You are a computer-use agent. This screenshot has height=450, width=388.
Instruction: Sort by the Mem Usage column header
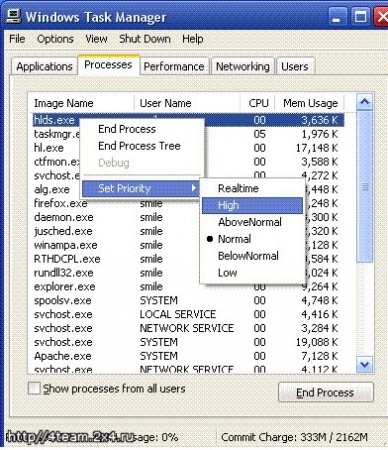click(x=310, y=103)
